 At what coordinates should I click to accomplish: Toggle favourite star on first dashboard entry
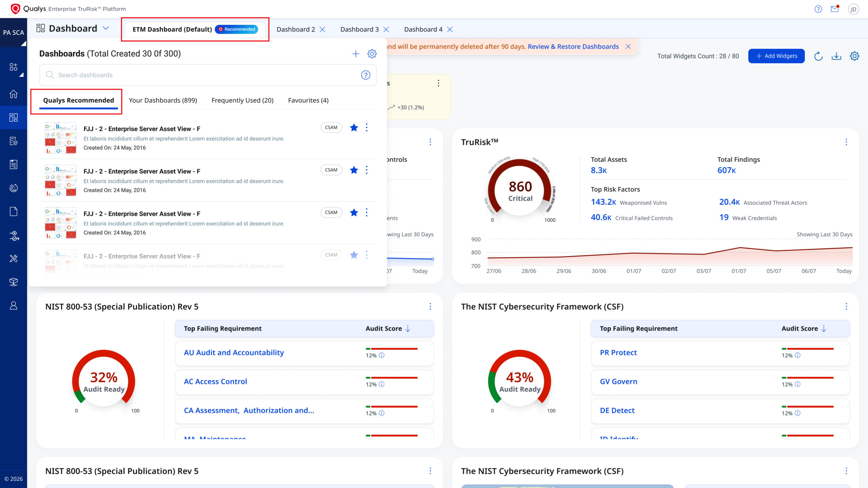tap(354, 127)
